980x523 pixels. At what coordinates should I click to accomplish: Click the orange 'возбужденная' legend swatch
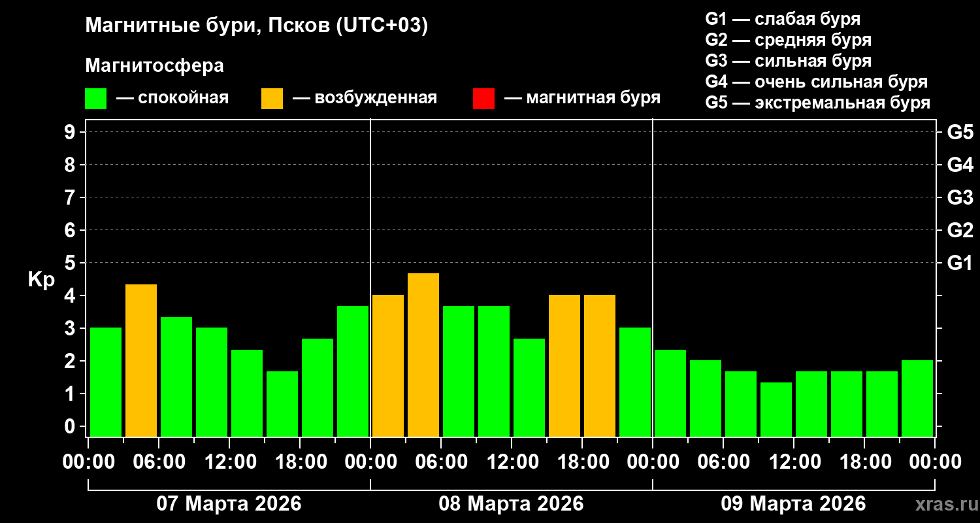point(272,99)
